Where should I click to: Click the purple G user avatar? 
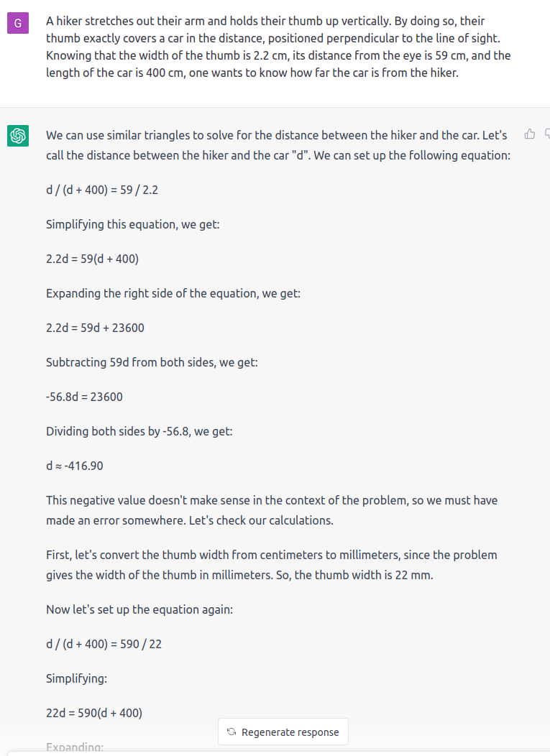pyautogui.click(x=18, y=23)
